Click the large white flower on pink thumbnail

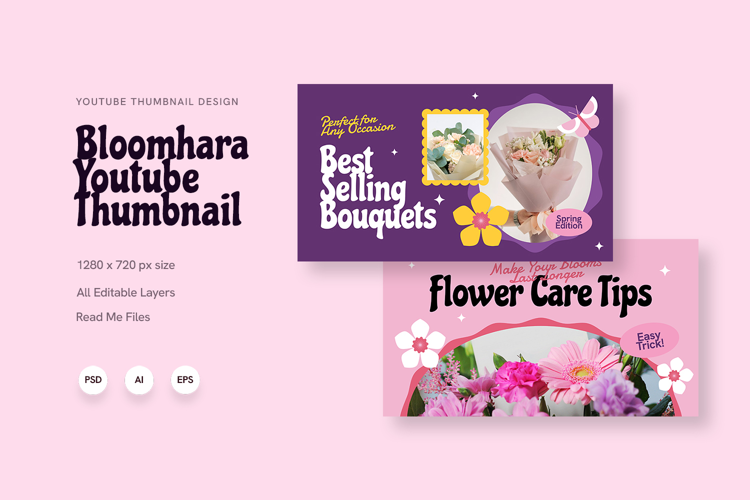420,344
